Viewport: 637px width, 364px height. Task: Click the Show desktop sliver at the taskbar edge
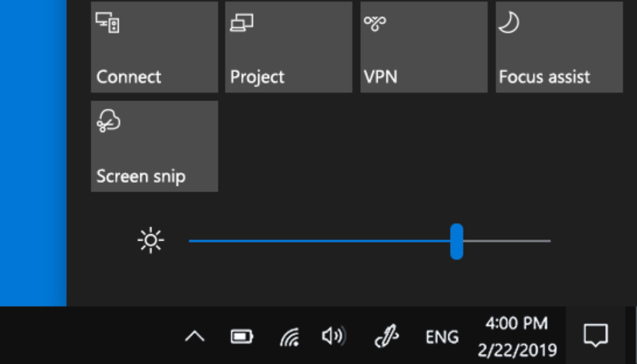click(634, 336)
